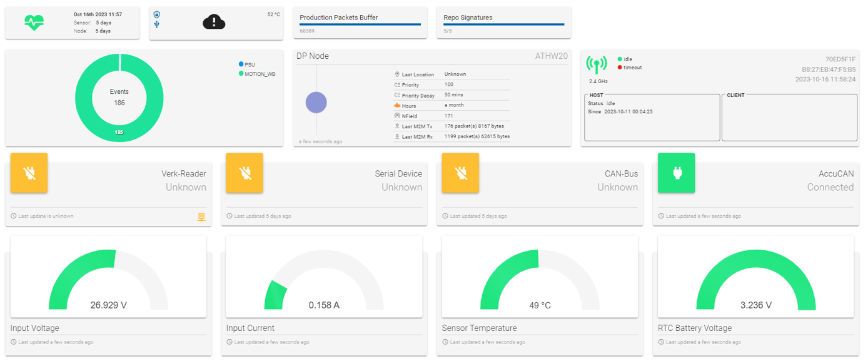The width and height of the screenshot is (868, 361).
Task: Click the Serial Device unplugged status icon
Action: (245, 172)
